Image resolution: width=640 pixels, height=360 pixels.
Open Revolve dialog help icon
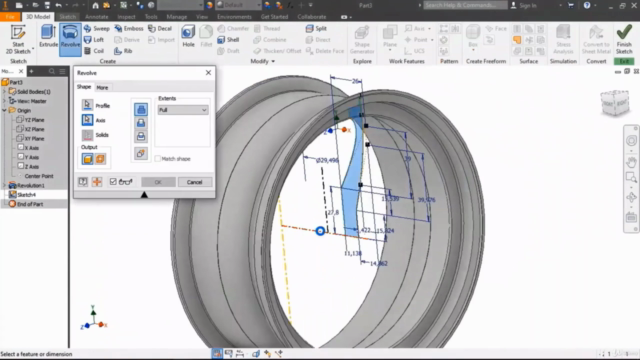(x=83, y=182)
